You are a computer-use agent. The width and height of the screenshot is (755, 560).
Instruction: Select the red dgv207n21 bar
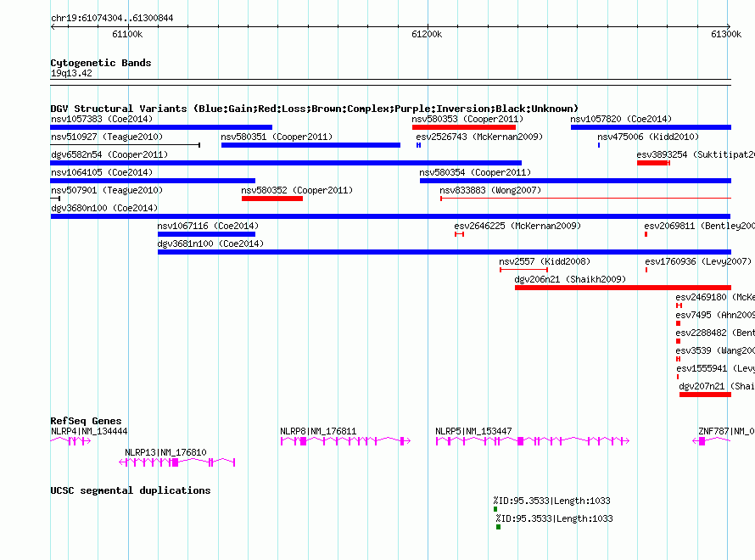click(x=706, y=395)
